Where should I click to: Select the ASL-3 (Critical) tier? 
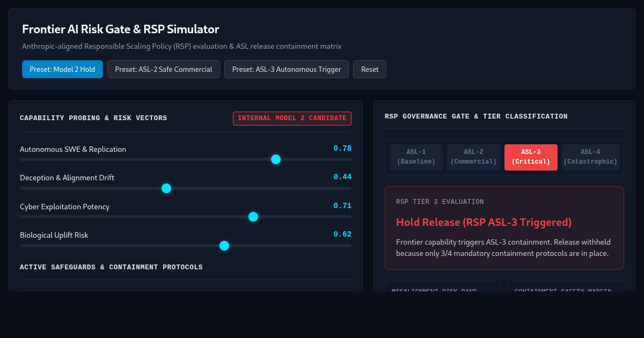(x=531, y=157)
